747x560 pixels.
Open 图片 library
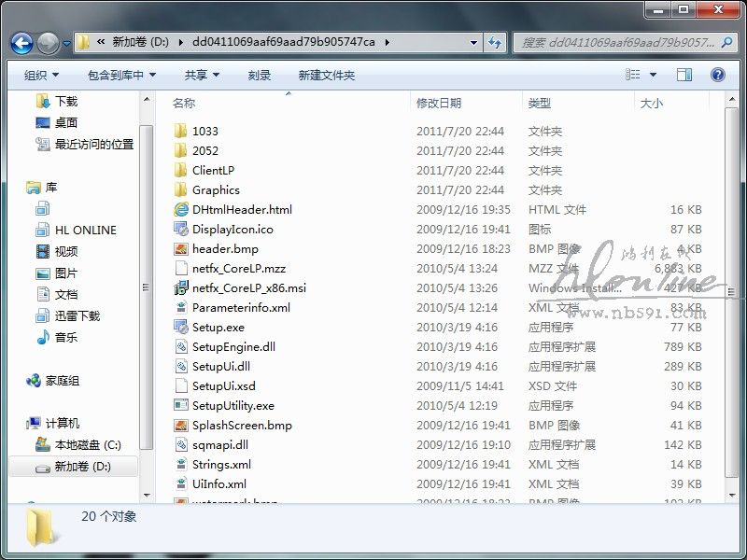(65, 273)
